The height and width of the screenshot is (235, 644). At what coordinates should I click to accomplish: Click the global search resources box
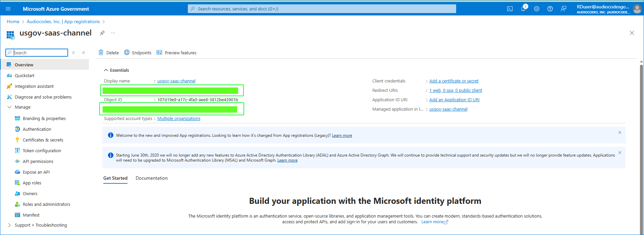tap(322, 9)
